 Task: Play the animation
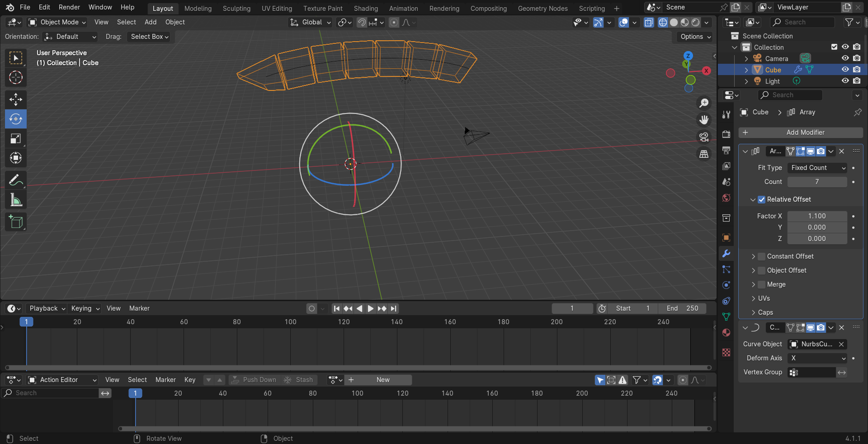(370, 308)
